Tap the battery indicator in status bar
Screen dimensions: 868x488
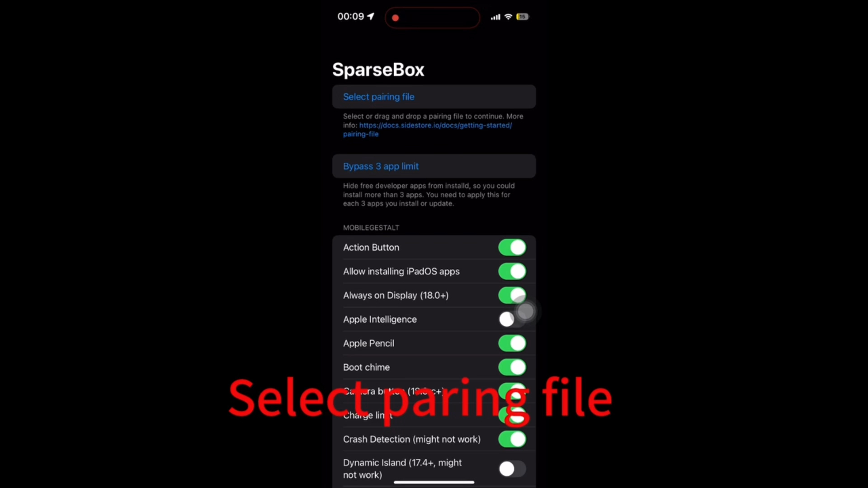point(523,16)
